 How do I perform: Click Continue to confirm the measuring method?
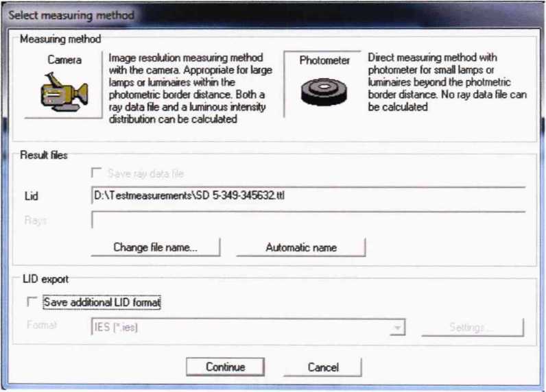click(x=225, y=367)
